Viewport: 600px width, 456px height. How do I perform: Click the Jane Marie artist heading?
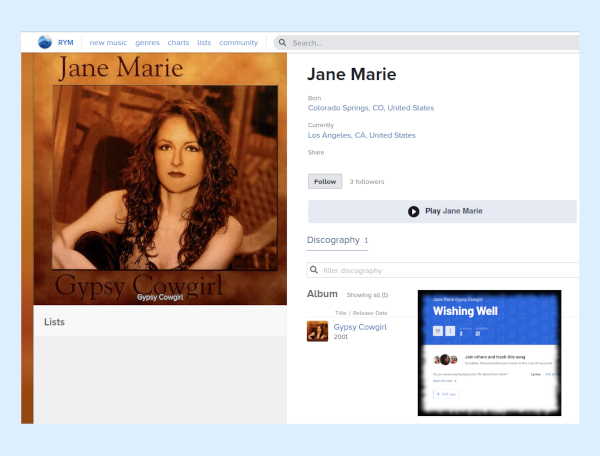click(x=352, y=74)
